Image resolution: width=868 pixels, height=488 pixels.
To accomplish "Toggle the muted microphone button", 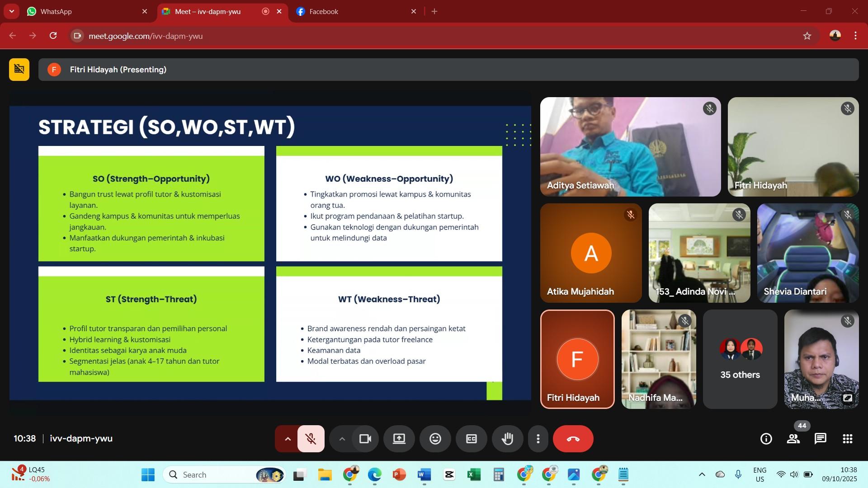I will click(311, 439).
